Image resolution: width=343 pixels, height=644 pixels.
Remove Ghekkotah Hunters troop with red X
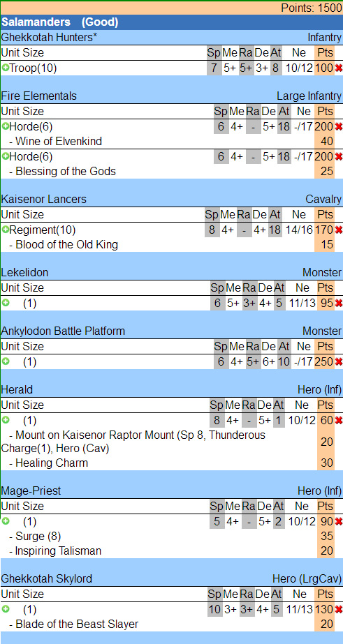(x=339, y=68)
